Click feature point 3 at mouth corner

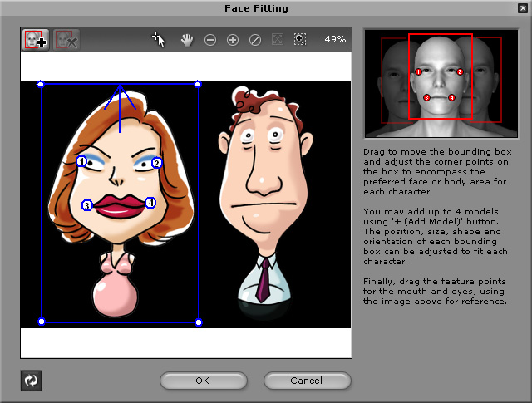[87, 204]
